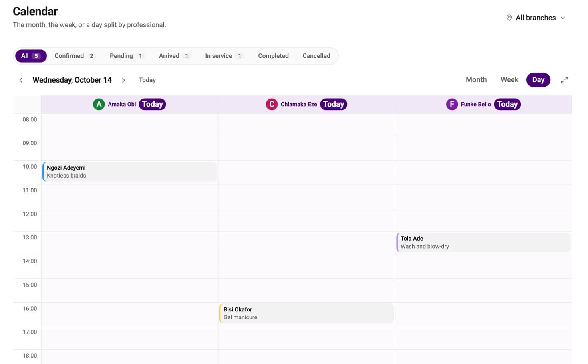Switch to Month view
This screenshot has width=588, height=364.
476,80
